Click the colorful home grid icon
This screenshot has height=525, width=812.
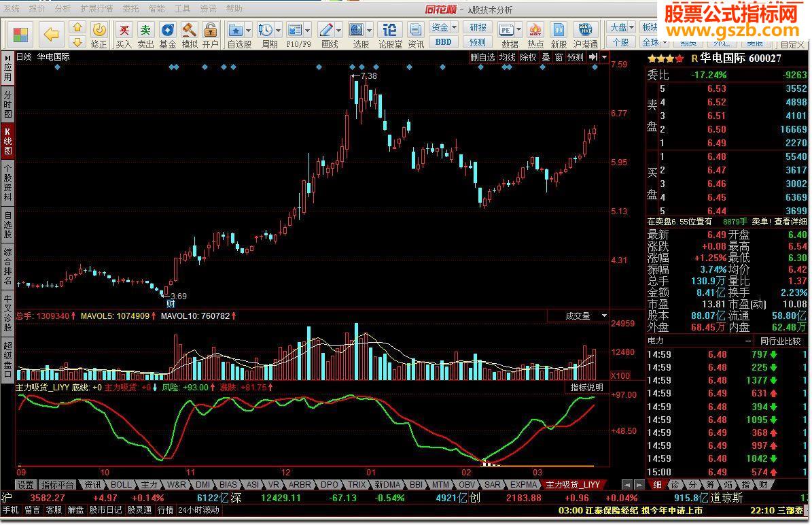click(20, 35)
